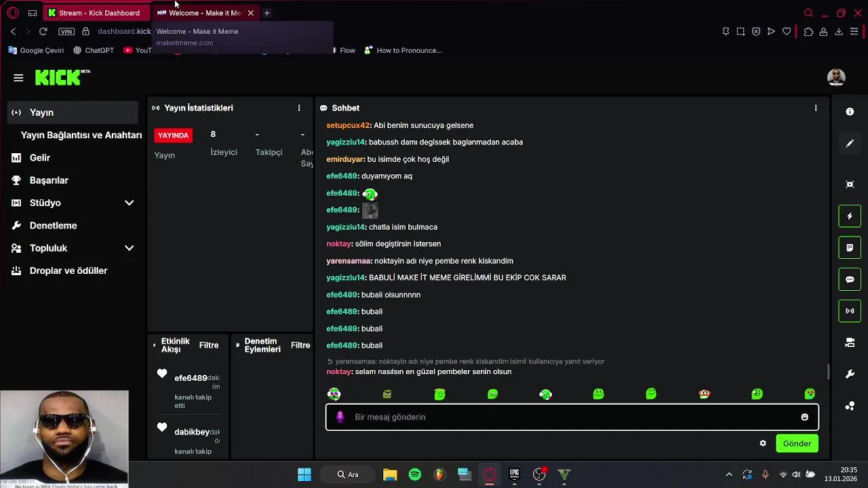
Task: Click the Kick logo
Action: click(62, 77)
